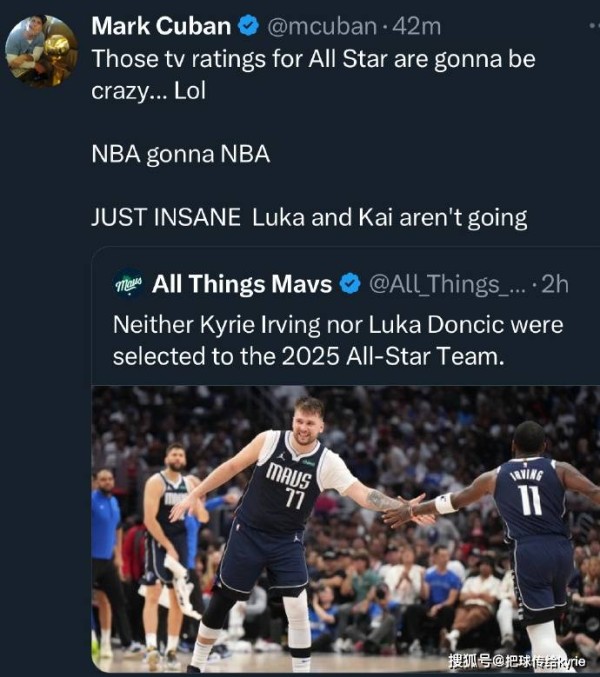The image size is (600, 677).
Task: Click the Sohu watermark text on the photo
Action: coord(516,662)
